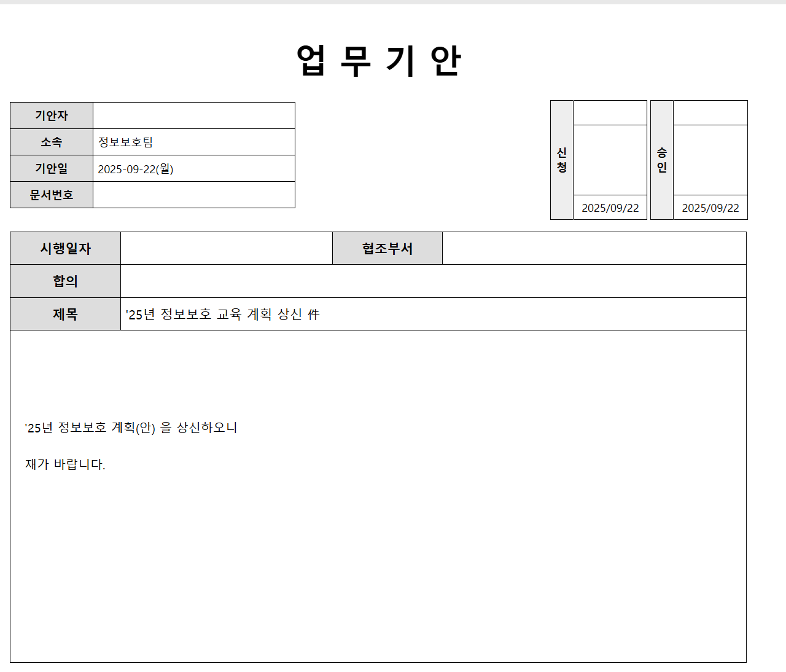Click the empty field beside 협조부서
This screenshot has height=672, width=786.
tap(594, 248)
